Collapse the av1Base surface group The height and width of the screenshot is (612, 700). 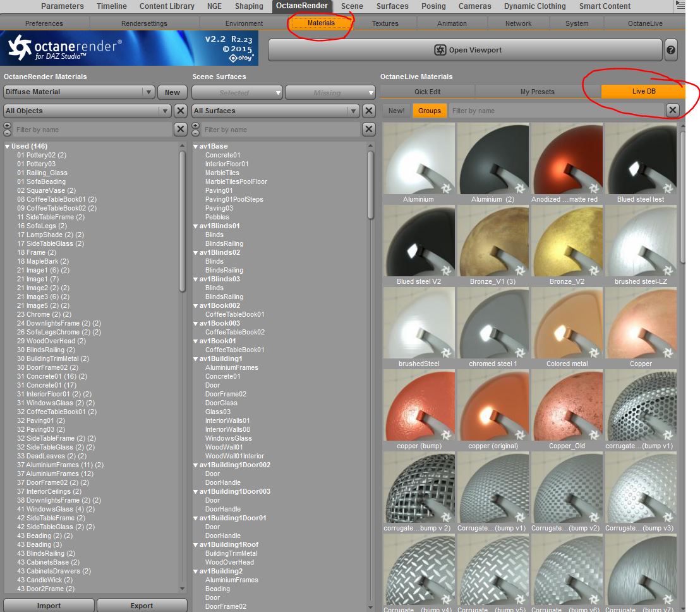196,146
